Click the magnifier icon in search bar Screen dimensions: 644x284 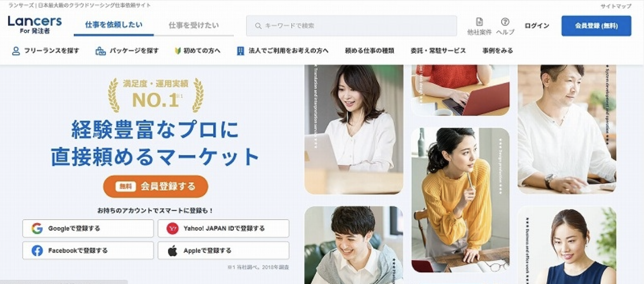coord(258,26)
